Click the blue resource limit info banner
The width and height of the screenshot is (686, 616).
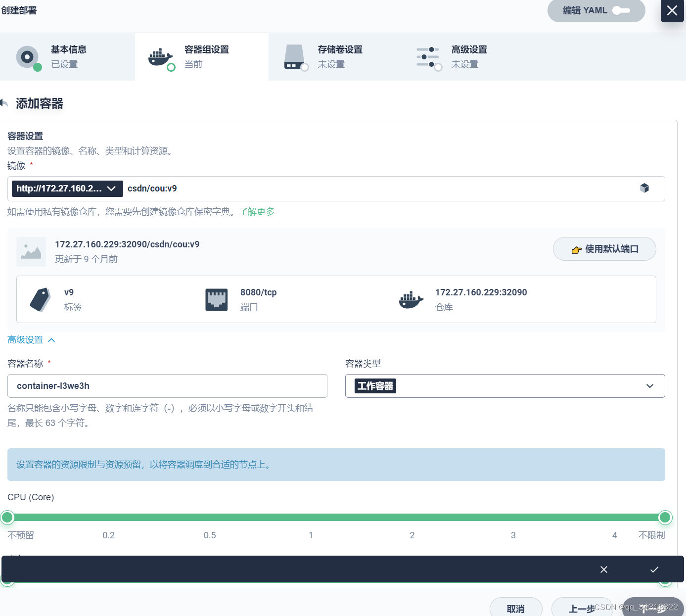[x=336, y=465]
